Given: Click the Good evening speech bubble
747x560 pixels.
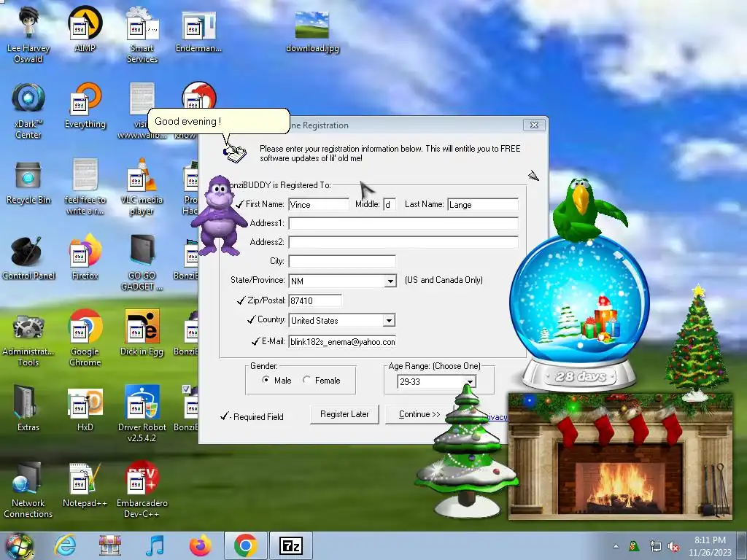Looking at the screenshot, I should click(219, 121).
